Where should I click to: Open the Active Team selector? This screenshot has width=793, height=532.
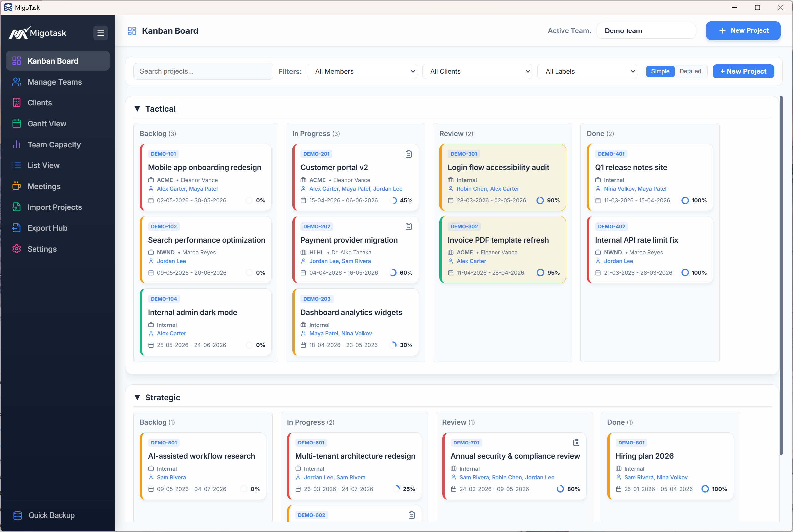[646, 31]
